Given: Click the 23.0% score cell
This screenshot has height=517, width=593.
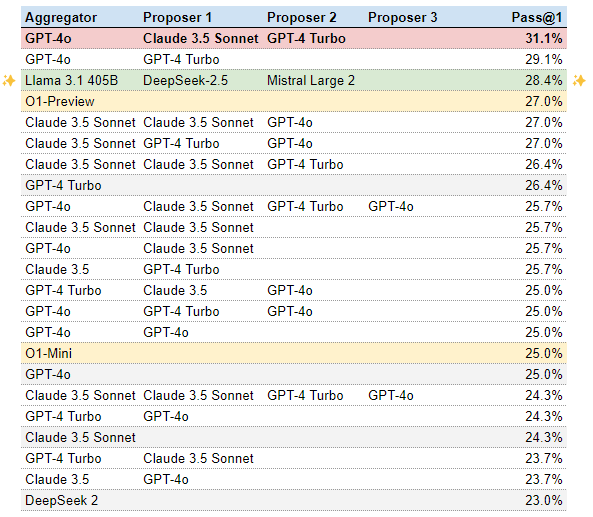Looking at the screenshot, I should coord(543,500).
